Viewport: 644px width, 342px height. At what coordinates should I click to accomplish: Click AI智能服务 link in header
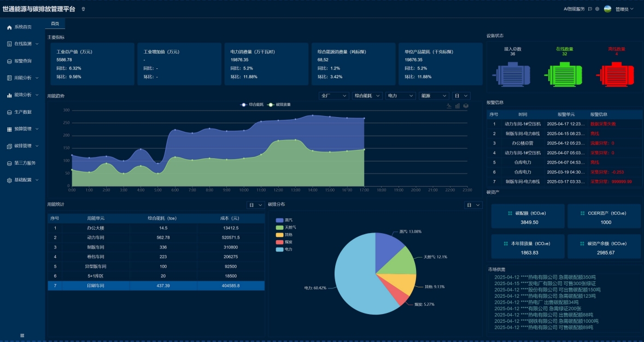(574, 9)
